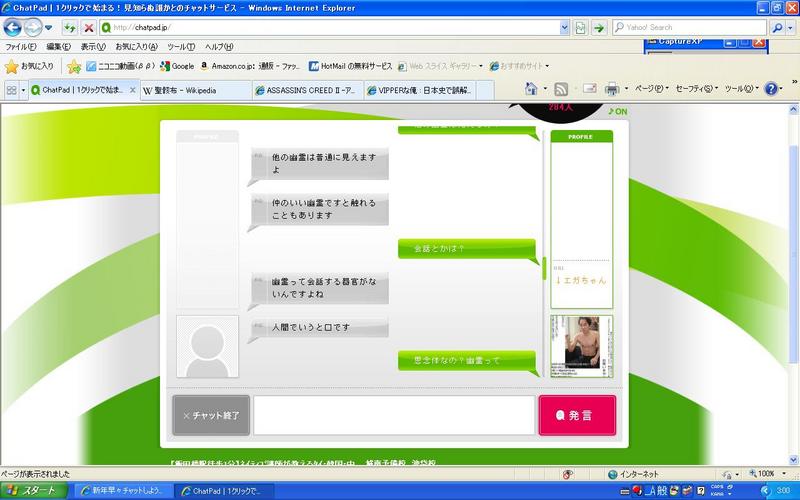Screen dimensions: 800x500
Task: Click the Quick Tabs grid icon
Action: coord(11,90)
